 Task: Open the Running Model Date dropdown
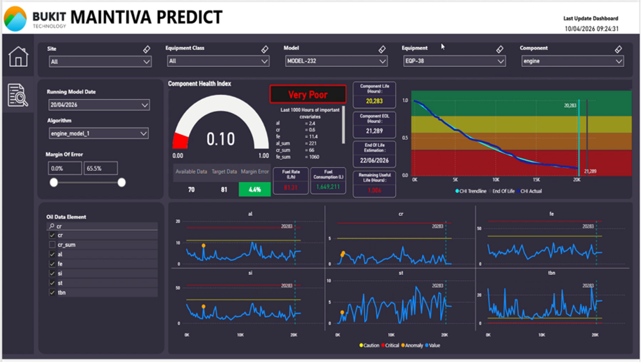pos(99,105)
